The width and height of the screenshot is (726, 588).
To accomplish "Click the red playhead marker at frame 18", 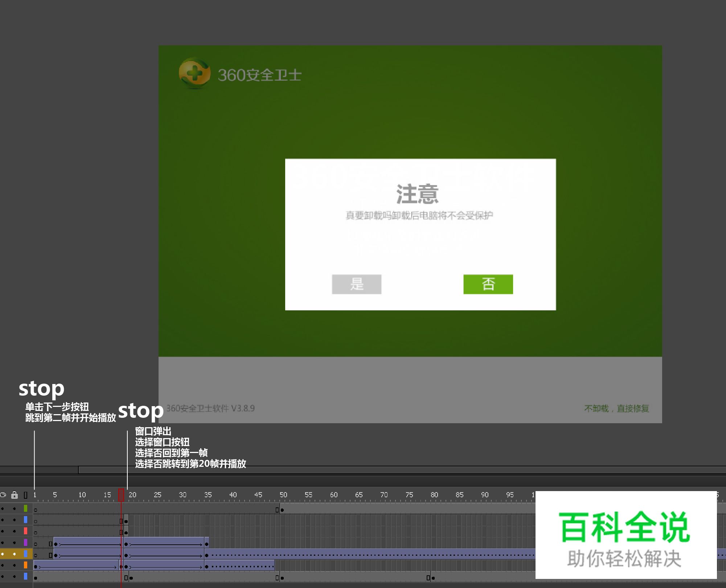I will point(121,494).
